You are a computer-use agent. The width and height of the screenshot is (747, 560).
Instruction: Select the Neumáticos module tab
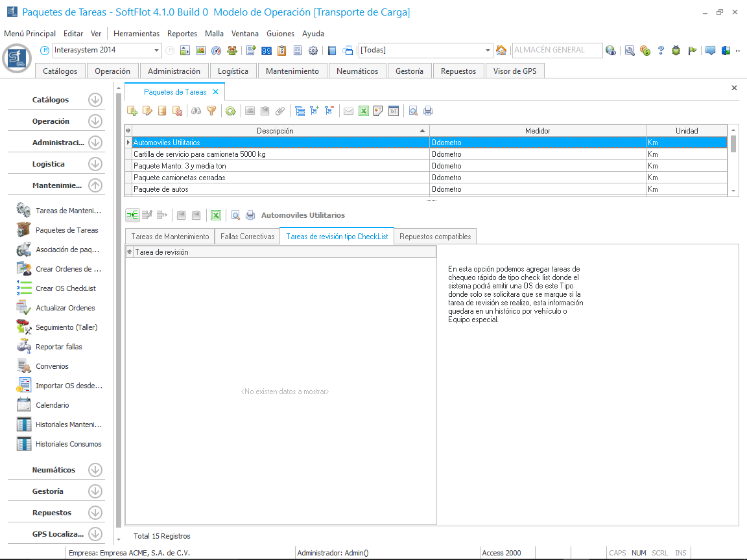[357, 71]
